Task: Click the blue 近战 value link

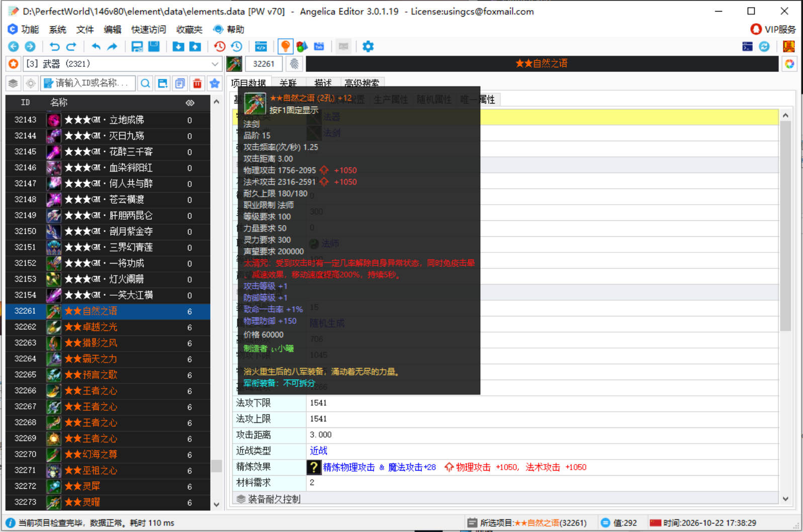Action: 319,451
